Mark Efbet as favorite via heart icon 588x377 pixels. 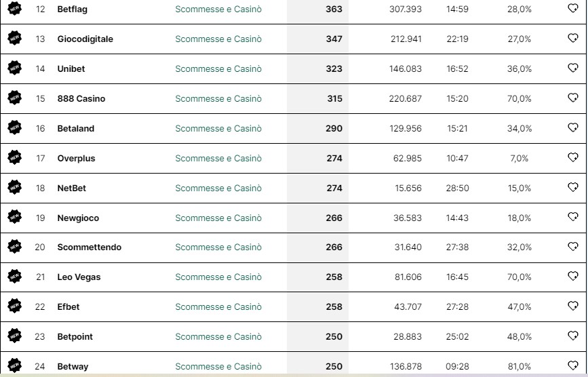click(572, 306)
